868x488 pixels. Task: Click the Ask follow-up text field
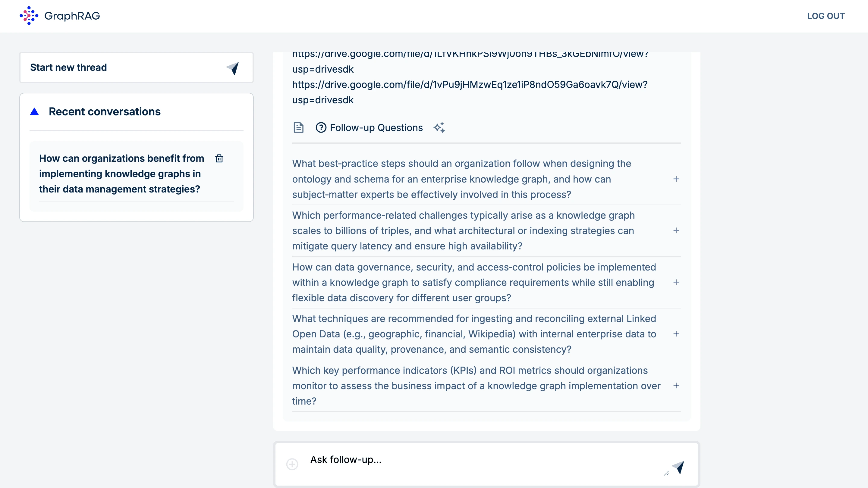click(472, 460)
